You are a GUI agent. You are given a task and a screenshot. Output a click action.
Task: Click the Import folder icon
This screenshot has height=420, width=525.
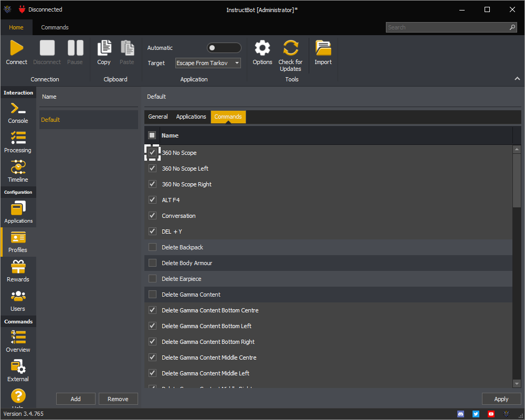323,48
